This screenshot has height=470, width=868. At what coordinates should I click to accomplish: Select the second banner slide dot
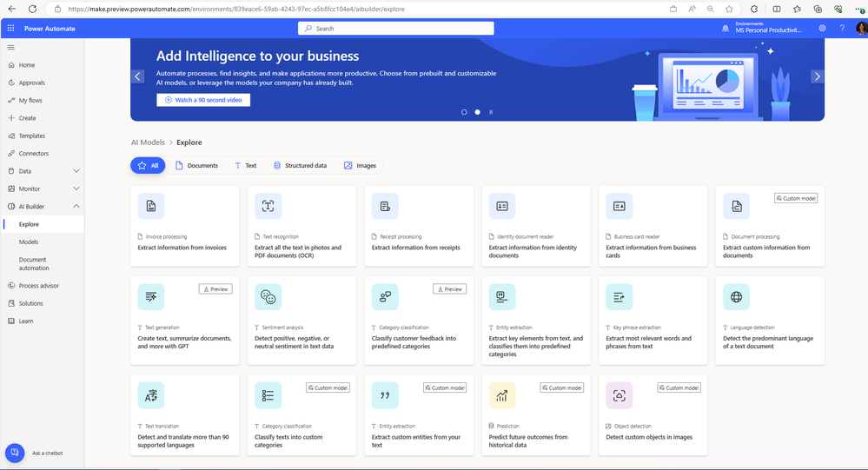pyautogui.click(x=478, y=112)
